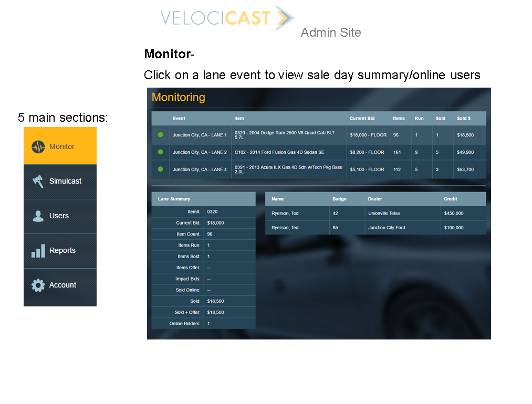Click green status dot for LANE 1

pyautogui.click(x=161, y=134)
